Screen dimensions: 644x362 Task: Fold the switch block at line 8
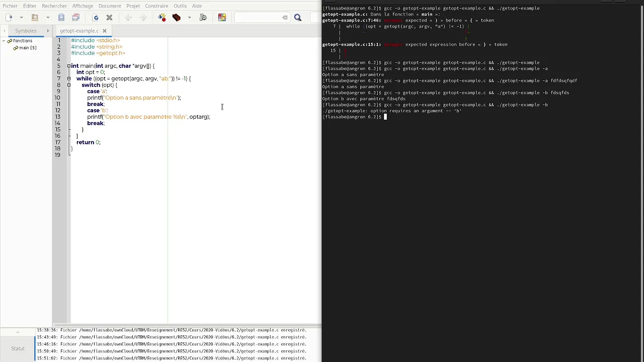(x=69, y=85)
